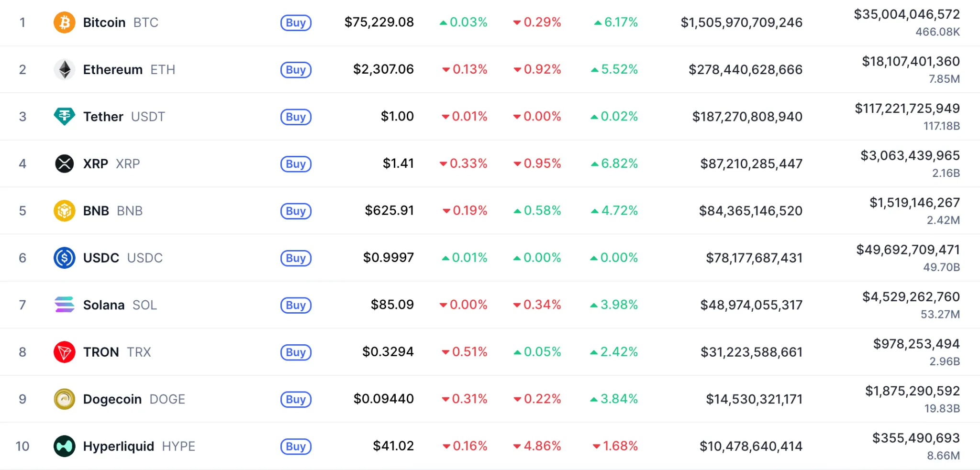The image size is (980, 470).
Task: Click the Dogecoin logo icon
Action: pyautogui.click(x=64, y=399)
